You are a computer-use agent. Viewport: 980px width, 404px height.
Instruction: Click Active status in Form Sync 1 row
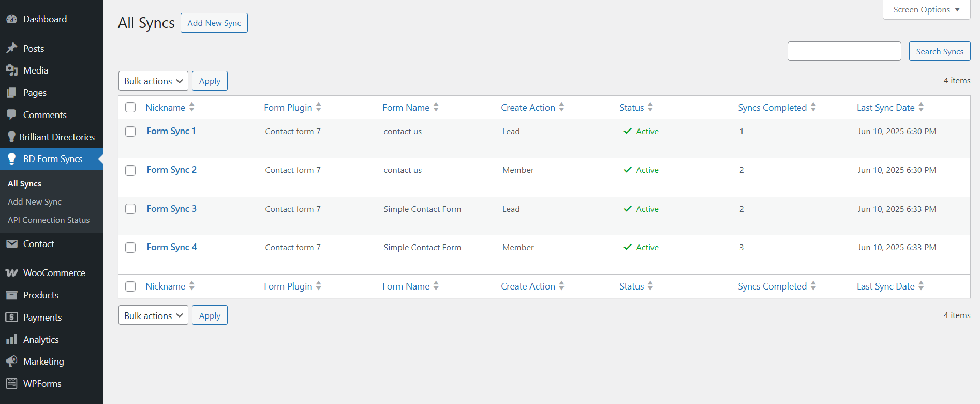coord(641,132)
